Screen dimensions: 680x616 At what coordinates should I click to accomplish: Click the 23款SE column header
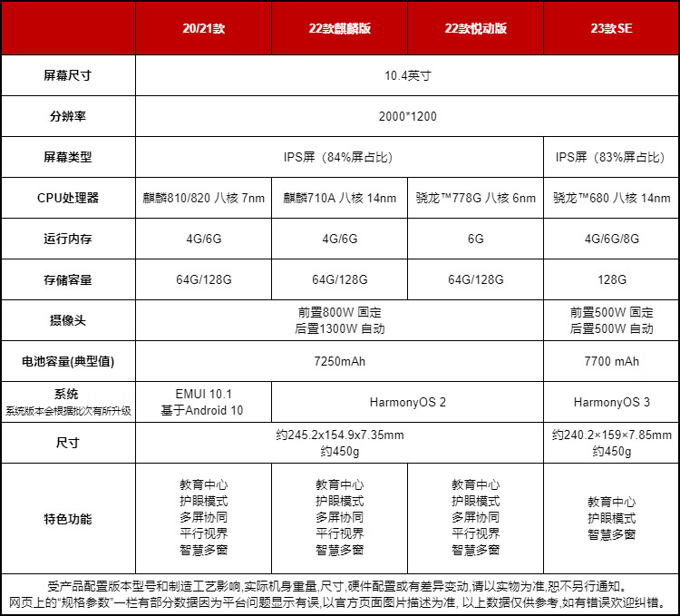[x=611, y=28]
